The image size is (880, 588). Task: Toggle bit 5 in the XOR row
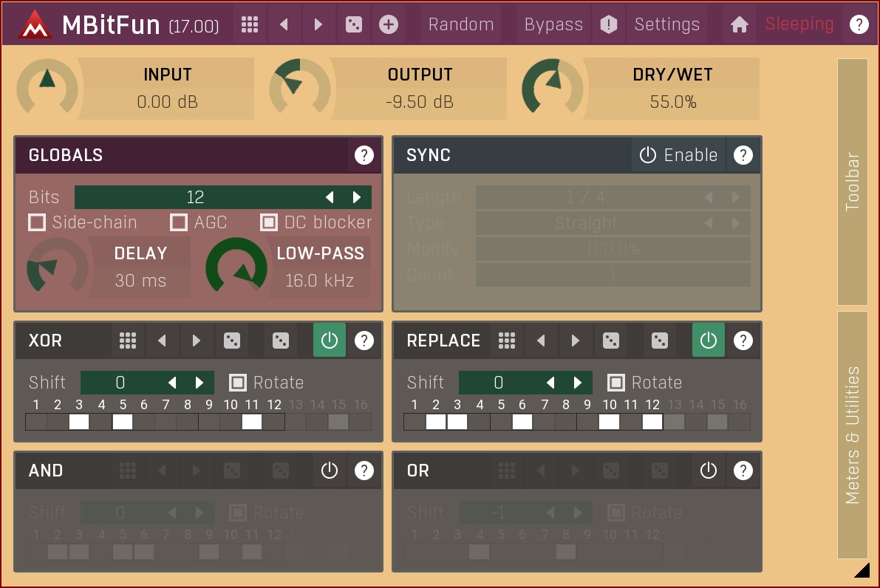coord(123,422)
